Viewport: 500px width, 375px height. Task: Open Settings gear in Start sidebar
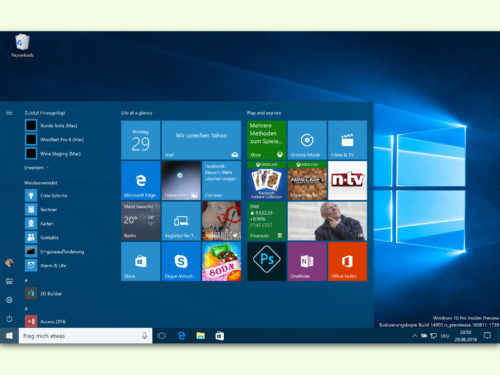9,300
